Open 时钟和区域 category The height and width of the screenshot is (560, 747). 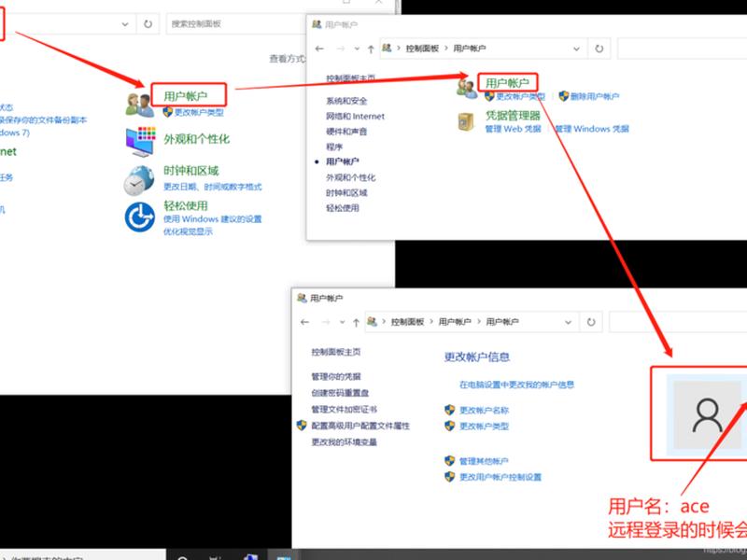tap(191, 171)
